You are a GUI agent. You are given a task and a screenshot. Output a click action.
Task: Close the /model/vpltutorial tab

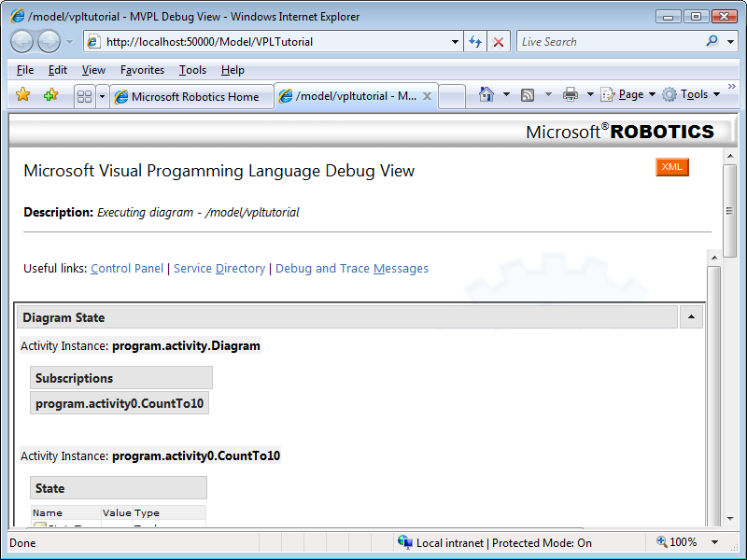428,96
